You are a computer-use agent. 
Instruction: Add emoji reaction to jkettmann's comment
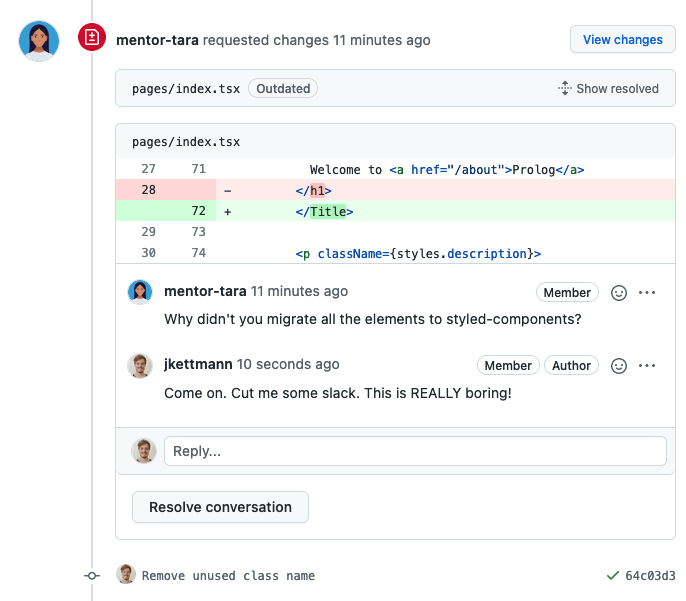[619, 366]
